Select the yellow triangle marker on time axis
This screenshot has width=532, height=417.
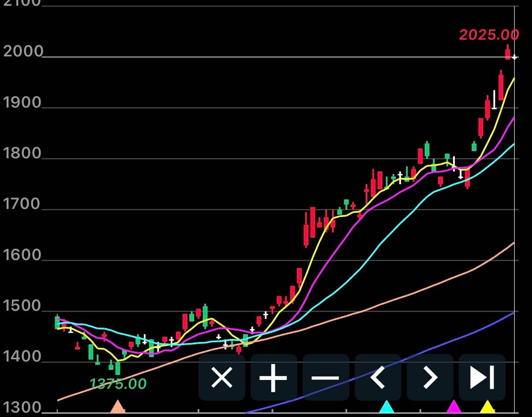coord(487,406)
